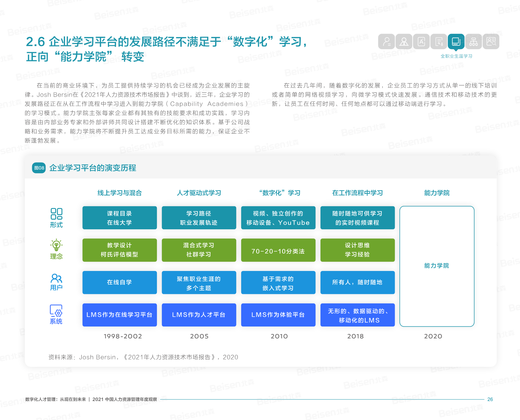
Task: Click the 70-20-10分类法 green box
Action: [x=278, y=250]
